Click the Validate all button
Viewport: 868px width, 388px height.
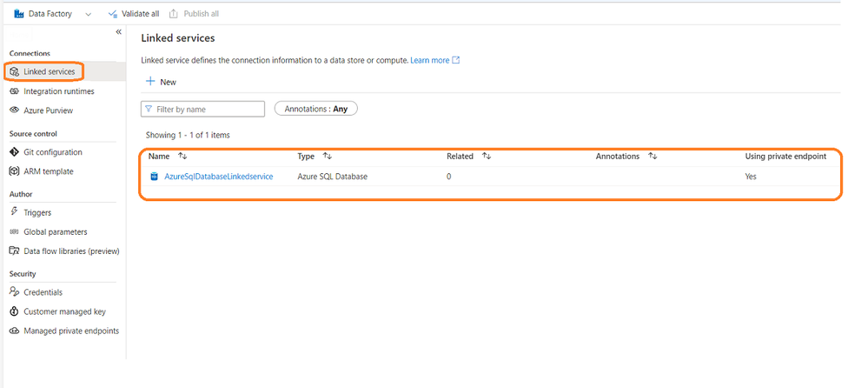tap(134, 14)
